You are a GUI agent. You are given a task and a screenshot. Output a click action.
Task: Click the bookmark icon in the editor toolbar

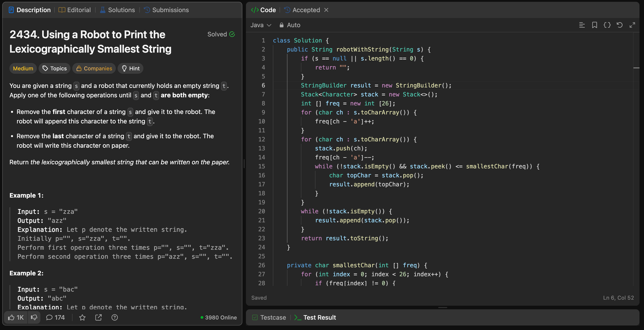(594, 25)
